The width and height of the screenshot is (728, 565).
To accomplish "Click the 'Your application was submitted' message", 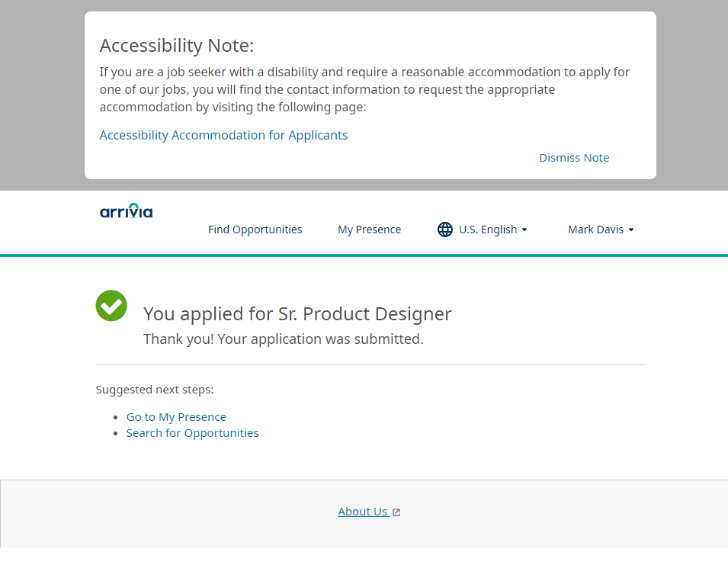I will pos(283,339).
